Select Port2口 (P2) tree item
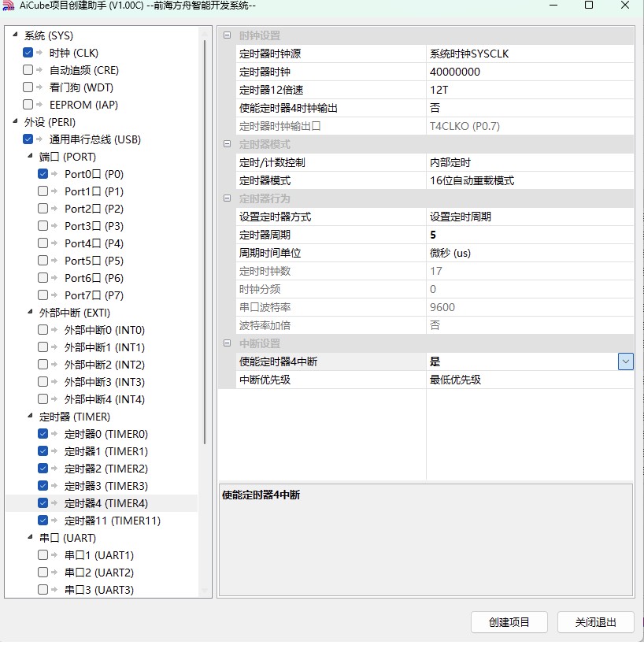The height and width of the screenshot is (645, 644). point(94,209)
